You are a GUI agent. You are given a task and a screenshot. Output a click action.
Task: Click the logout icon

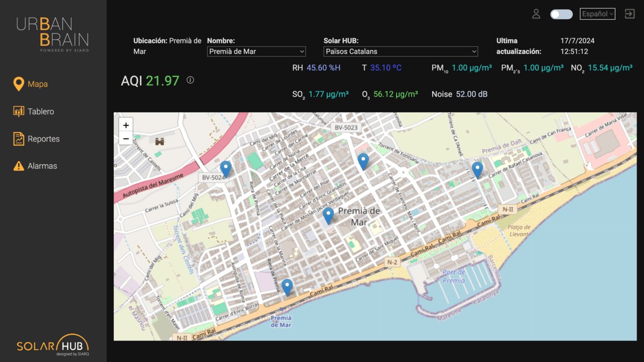630,14
